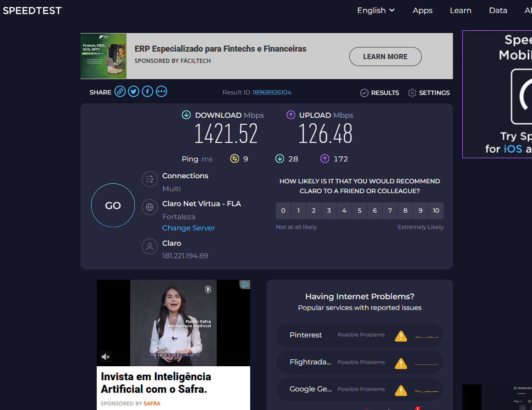
Task: Share the speedtest result on Facebook
Action: tap(147, 91)
